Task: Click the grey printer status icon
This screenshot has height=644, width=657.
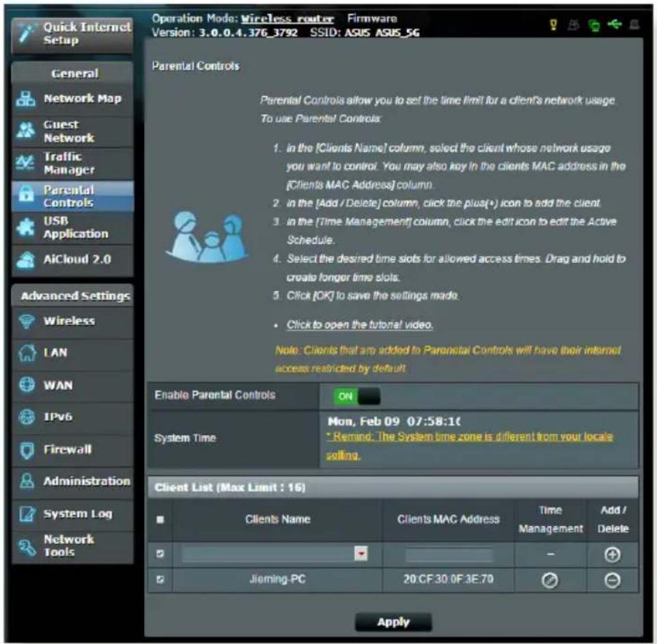Action: point(634,25)
